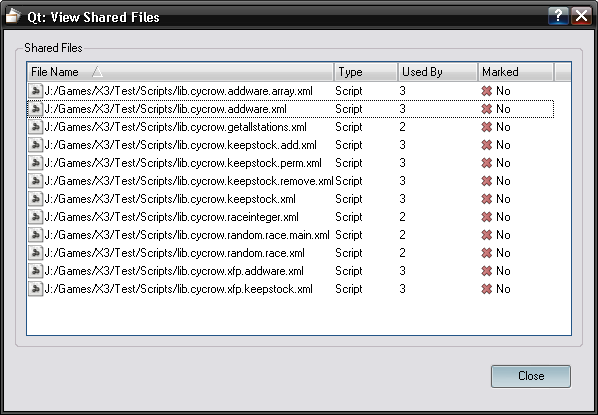Click Used By value 2 for raceinteger.xml
Viewport: 598px width, 415px height.
(402, 217)
